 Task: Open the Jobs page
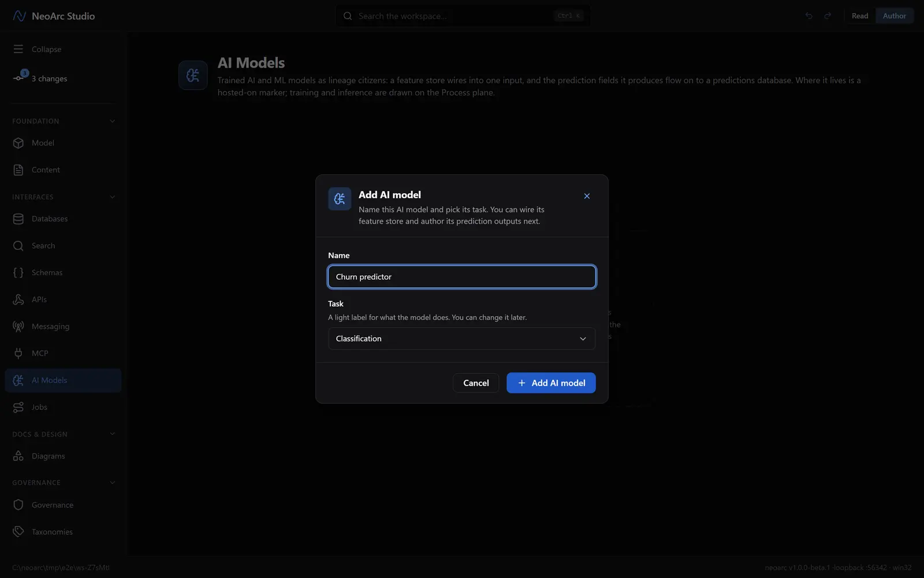[63, 407]
